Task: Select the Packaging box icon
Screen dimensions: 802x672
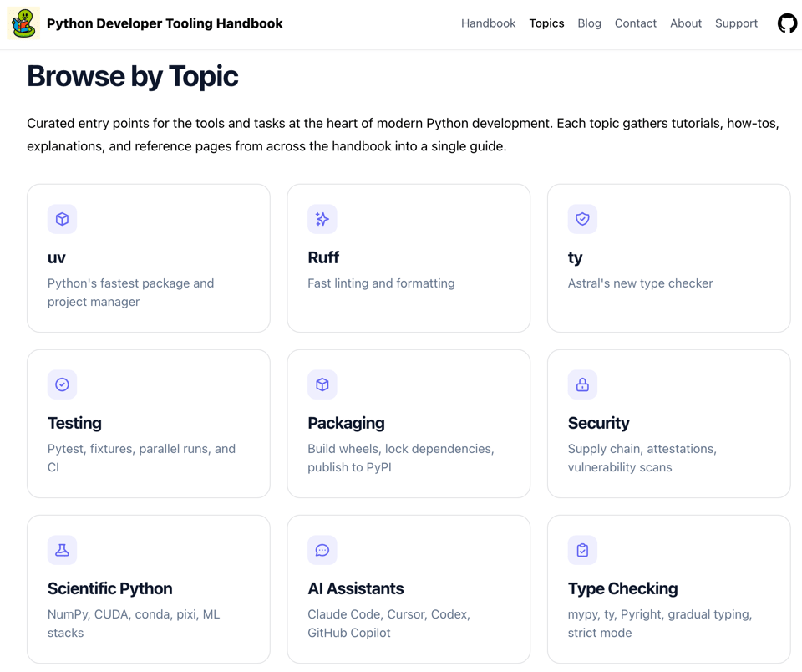Action: (322, 384)
